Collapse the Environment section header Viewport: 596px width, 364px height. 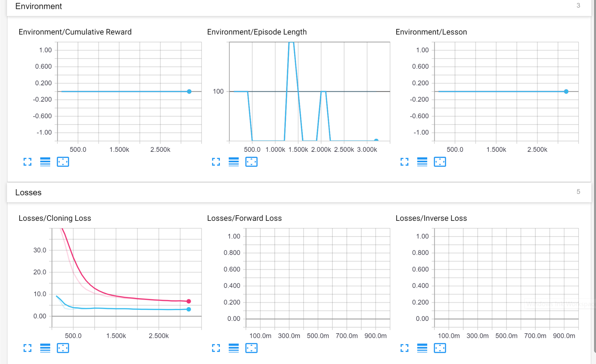coord(39,6)
